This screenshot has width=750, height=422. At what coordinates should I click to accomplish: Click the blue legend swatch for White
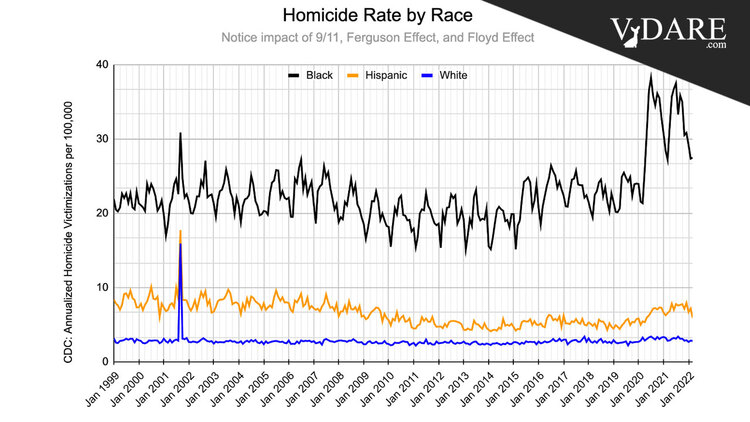click(x=427, y=76)
